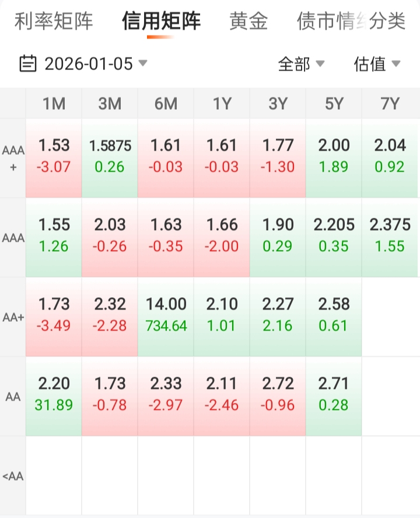Select the 信用矩阵 tab

click(161, 22)
